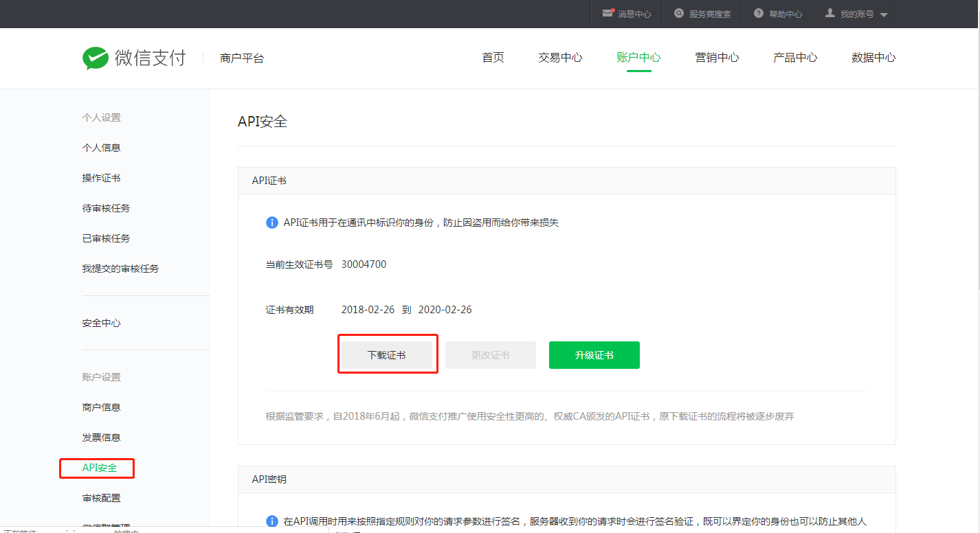Viewport: 980px width, 533px height.
Task: Click the start date 2018-02-26
Action: tap(368, 310)
